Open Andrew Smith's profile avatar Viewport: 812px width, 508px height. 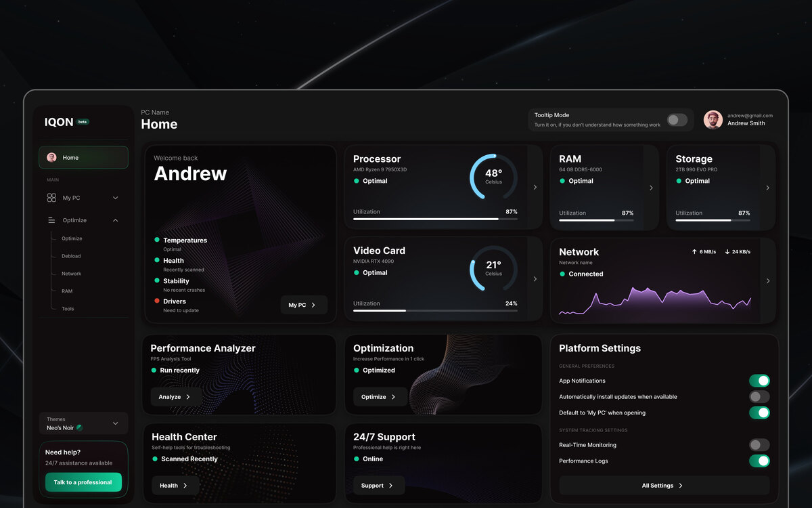pos(713,120)
